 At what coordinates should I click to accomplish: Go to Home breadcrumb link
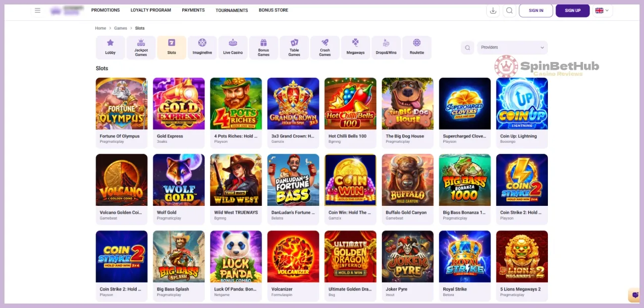(x=101, y=28)
